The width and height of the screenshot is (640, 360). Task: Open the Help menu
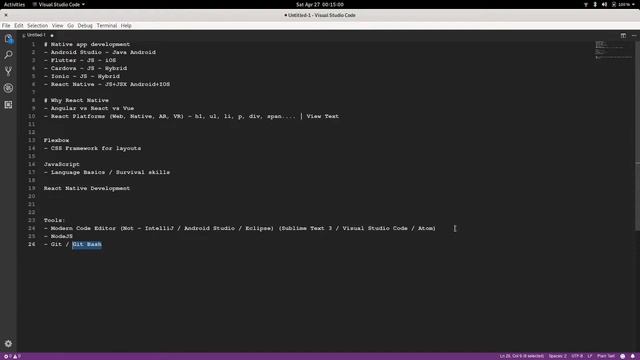point(126,25)
